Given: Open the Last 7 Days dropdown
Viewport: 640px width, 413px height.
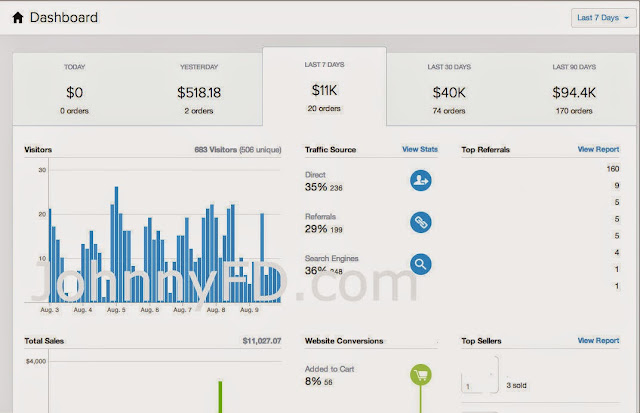Looking at the screenshot, I should coord(603,18).
